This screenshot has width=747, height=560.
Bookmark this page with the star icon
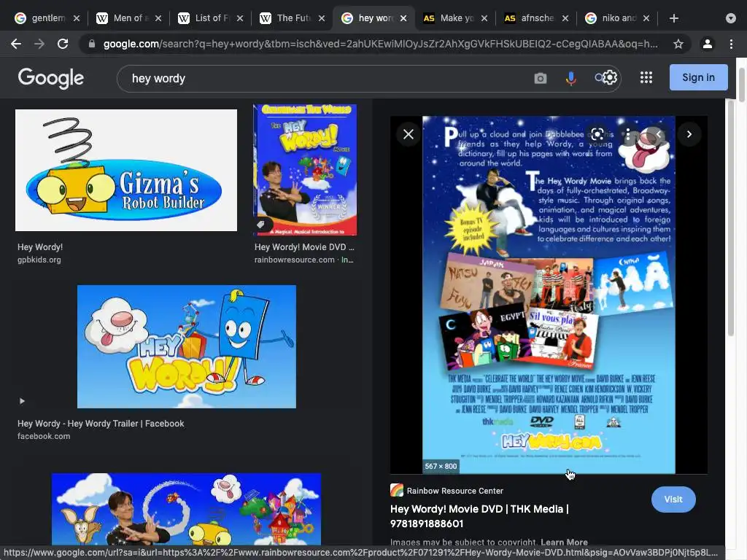point(678,44)
